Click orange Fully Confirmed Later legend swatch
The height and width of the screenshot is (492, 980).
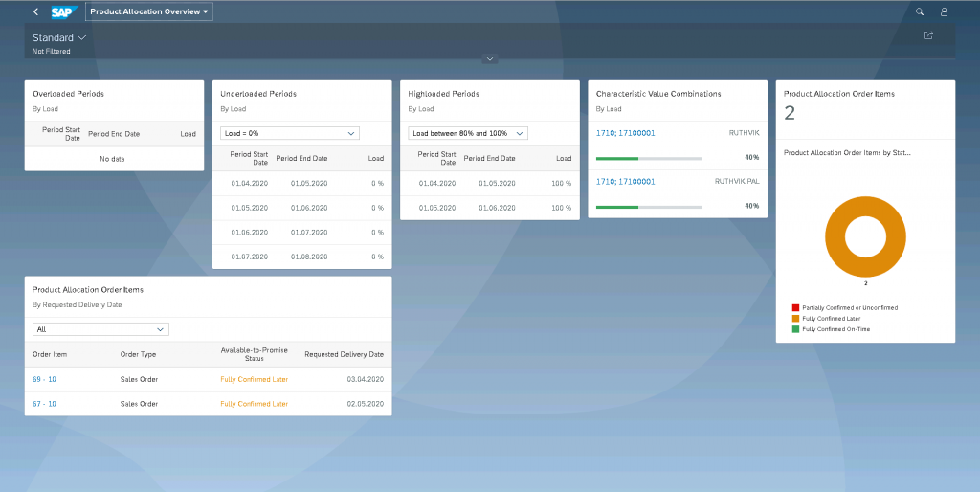(795, 318)
